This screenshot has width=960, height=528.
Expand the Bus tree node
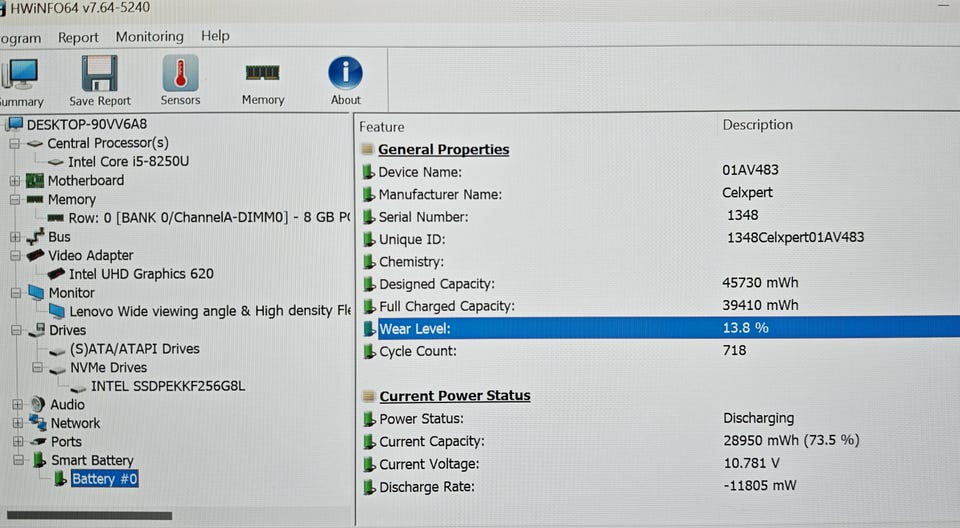(x=15, y=237)
